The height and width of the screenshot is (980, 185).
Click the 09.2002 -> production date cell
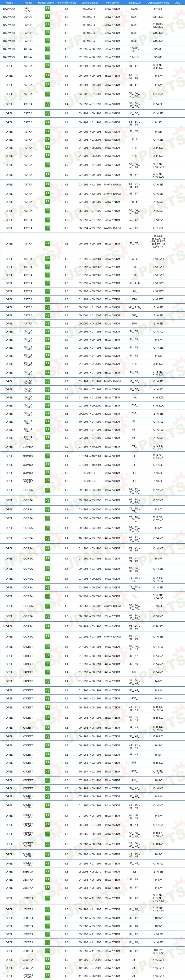pyautogui.click(x=90, y=9)
